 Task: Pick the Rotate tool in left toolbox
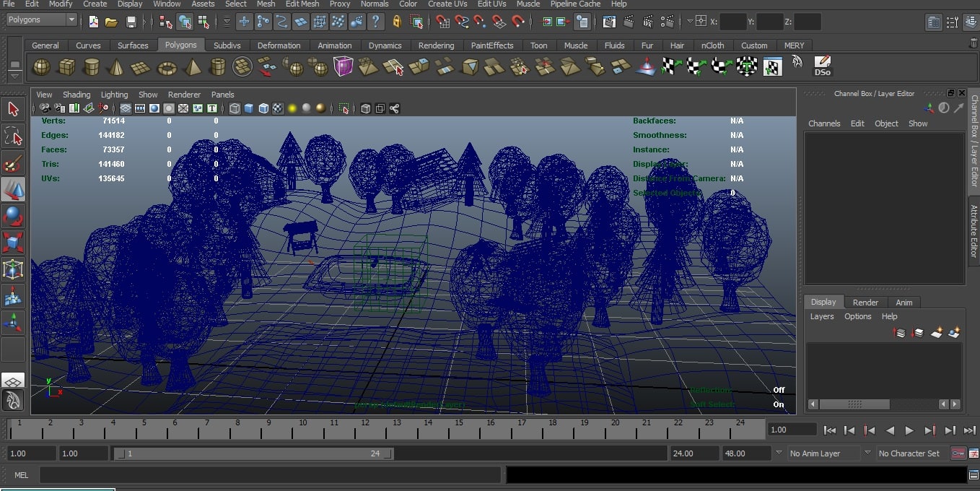[12, 216]
